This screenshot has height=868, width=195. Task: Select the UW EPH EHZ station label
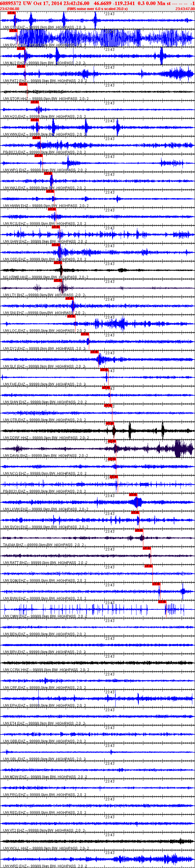[x=45, y=706]
